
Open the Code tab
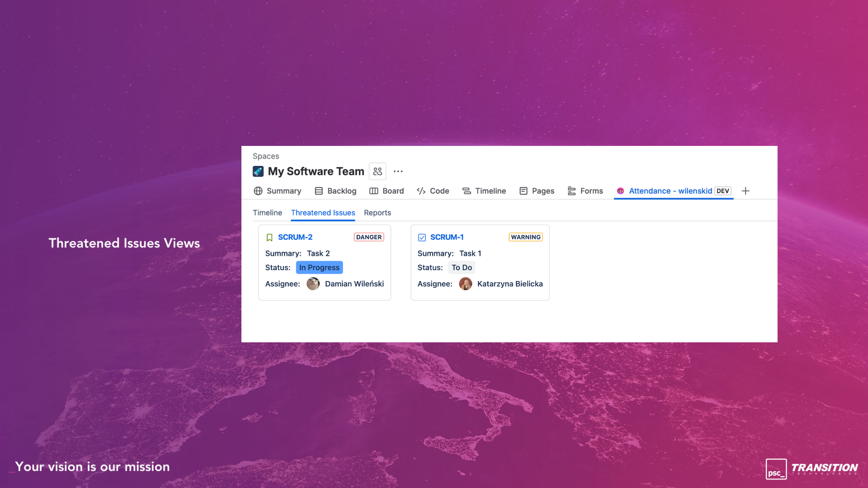pyautogui.click(x=433, y=191)
